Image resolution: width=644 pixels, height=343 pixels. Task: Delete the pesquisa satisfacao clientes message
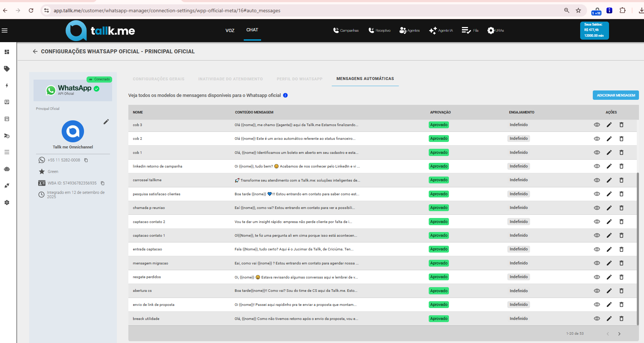(621, 194)
